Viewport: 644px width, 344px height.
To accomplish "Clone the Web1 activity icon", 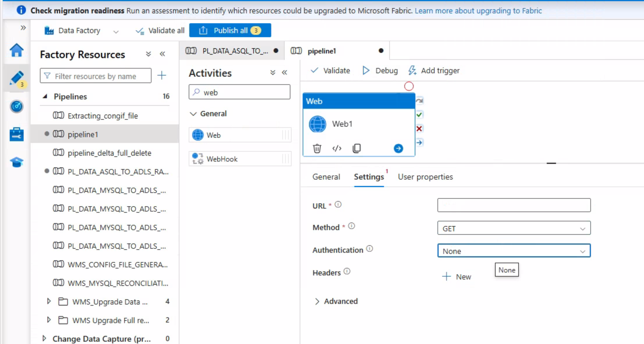I will pos(357,148).
